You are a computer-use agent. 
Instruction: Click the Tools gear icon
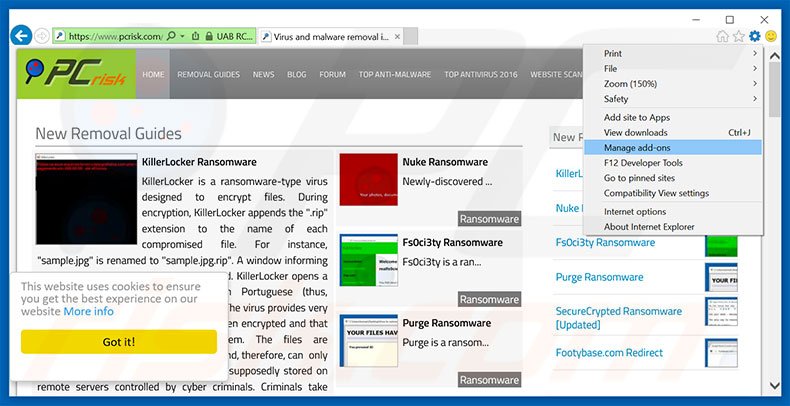(x=754, y=36)
